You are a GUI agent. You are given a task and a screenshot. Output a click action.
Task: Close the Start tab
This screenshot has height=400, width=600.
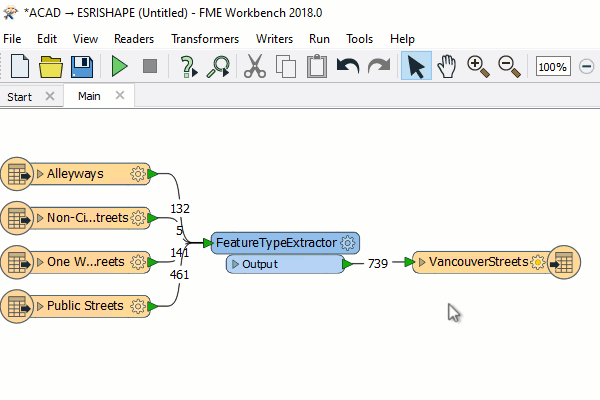click(x=50, y=96)
